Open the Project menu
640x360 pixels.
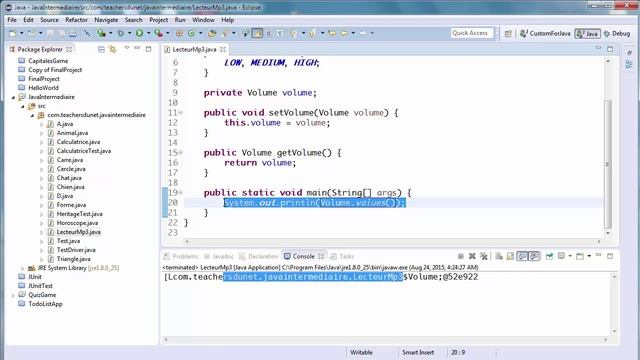pyautogui.click(x=158, y=20)
